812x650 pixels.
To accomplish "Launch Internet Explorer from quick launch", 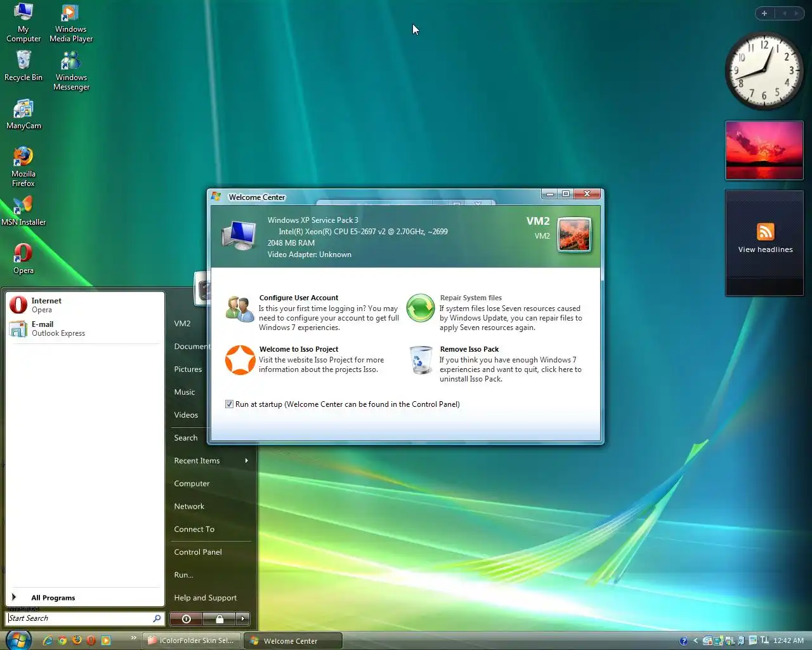I will pyautogui.click(x=48, y=640).
